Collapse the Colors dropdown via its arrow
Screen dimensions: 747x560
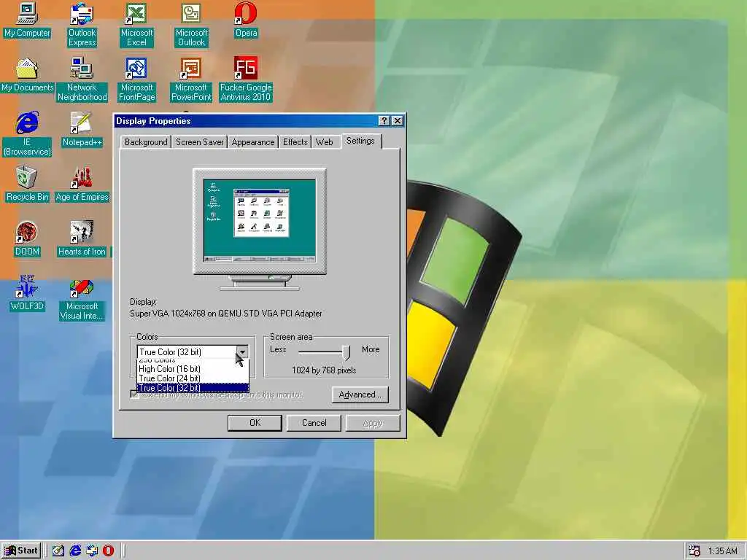point(242,352)
